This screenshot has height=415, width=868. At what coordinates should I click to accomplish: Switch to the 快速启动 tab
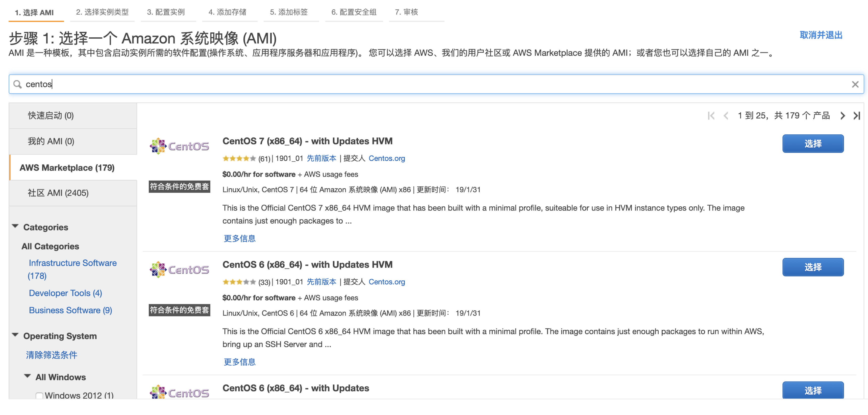pyautogui.click(x=51, y=116)
